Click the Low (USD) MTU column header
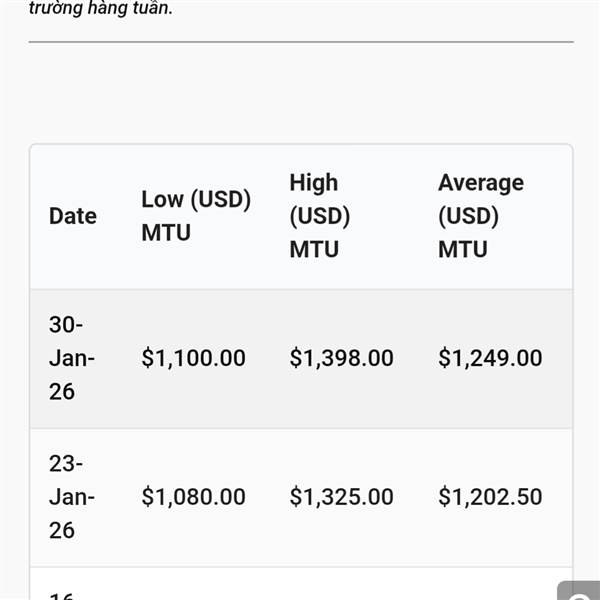This screenshot has width=600, height=600. click(195, 216)
